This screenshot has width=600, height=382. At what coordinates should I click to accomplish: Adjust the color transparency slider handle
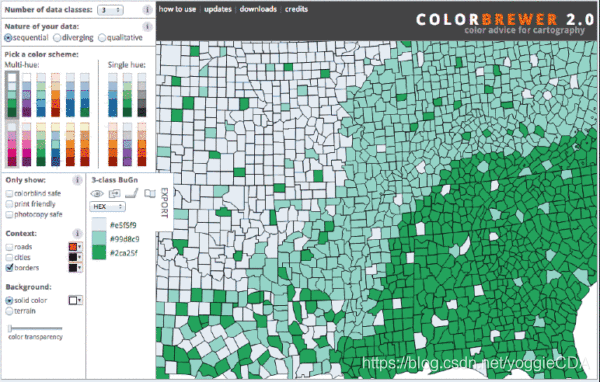[x=10, y=328]
